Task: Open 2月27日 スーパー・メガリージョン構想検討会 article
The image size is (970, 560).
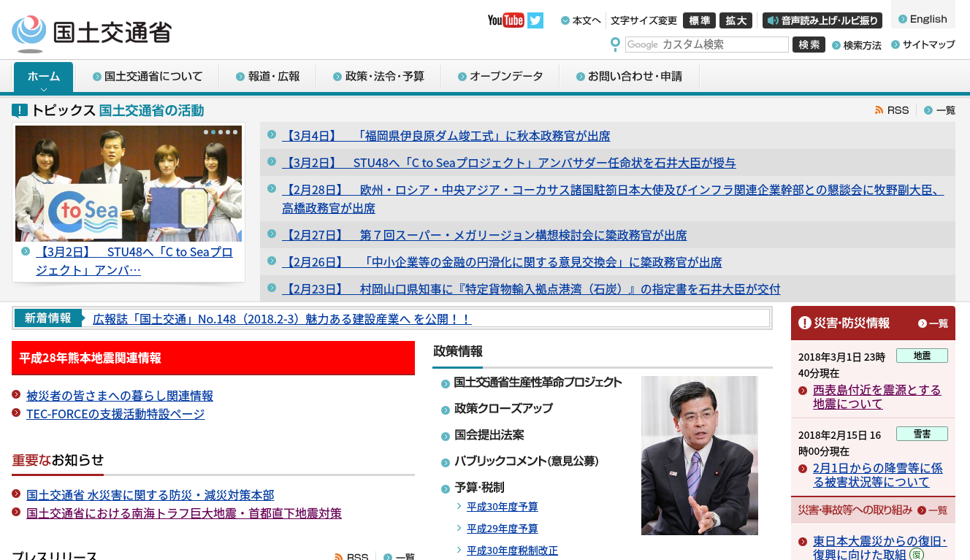Action: pos(484,235)
